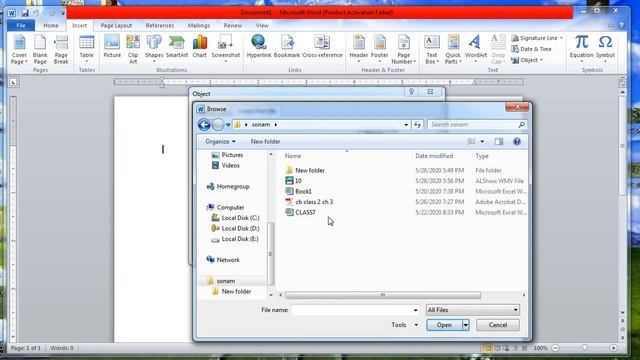Screen dimensions: 640x360
Task: Click the zoom slider in Word status bar
Action: 584,348
